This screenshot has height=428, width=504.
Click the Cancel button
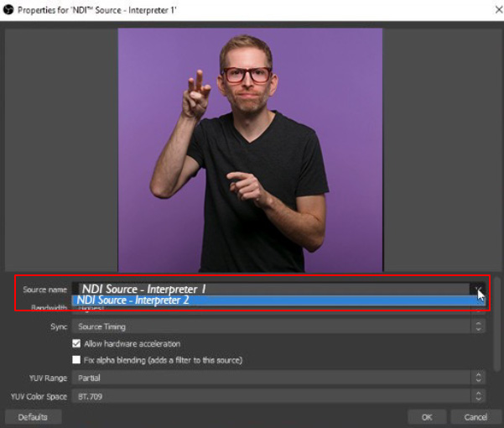click(x=475, y=417)
